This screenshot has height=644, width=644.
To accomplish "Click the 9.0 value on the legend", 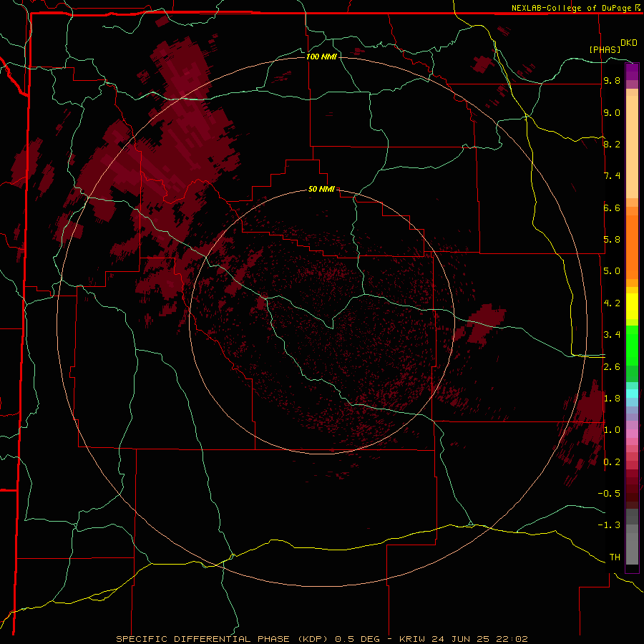I will (612, 112).
